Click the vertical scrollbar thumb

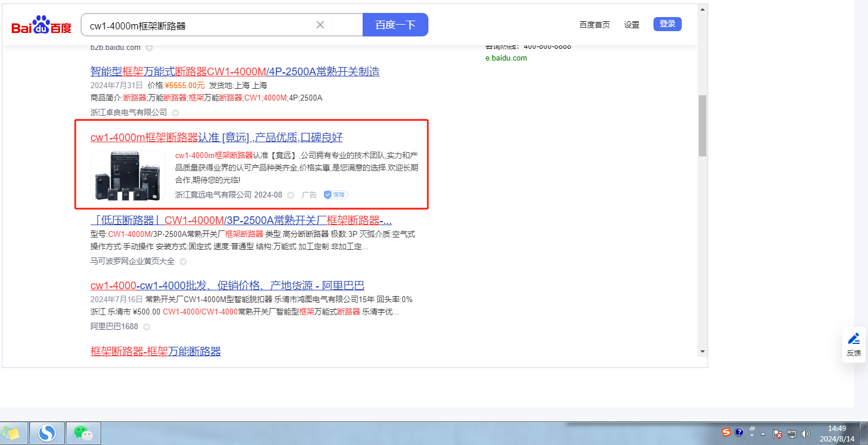point(702,126)
